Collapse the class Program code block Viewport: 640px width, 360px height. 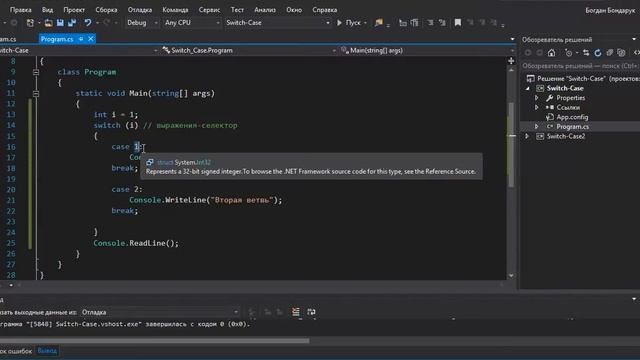point(36,72)
